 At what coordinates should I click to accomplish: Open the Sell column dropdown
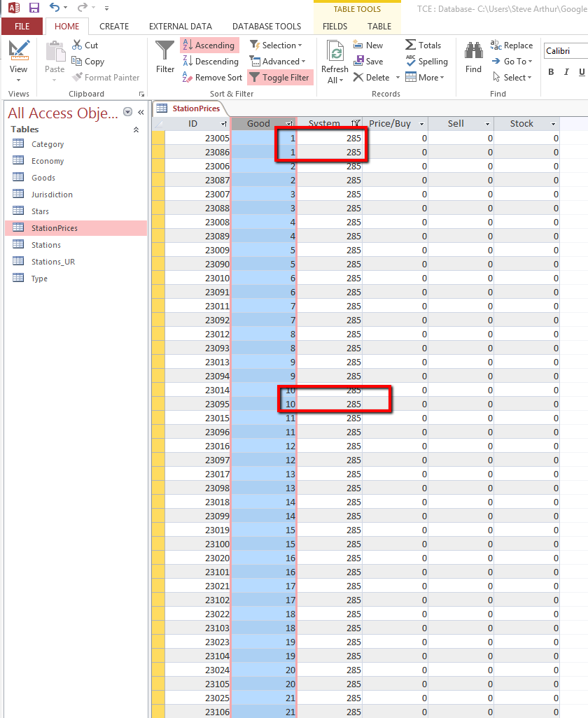pos(487,124)
